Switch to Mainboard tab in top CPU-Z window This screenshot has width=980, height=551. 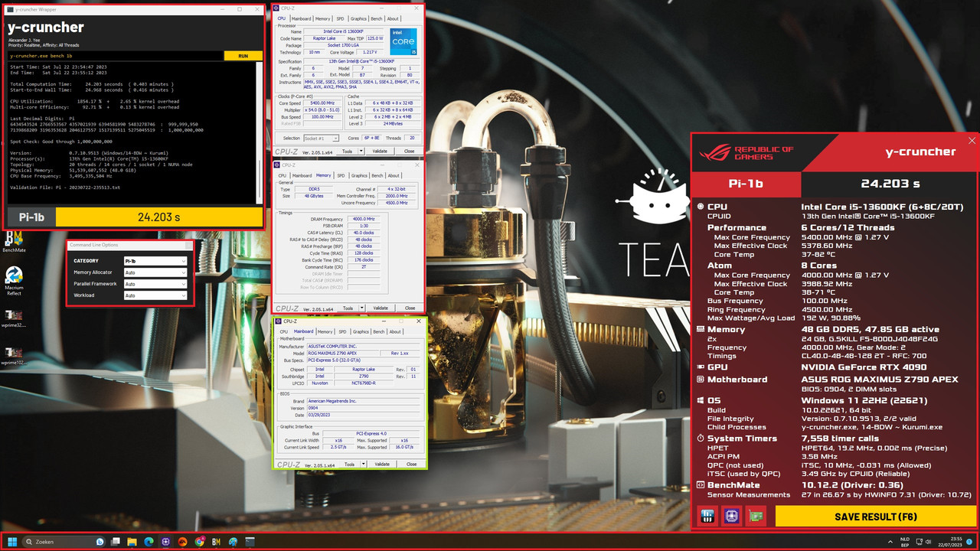pos(301,18)
